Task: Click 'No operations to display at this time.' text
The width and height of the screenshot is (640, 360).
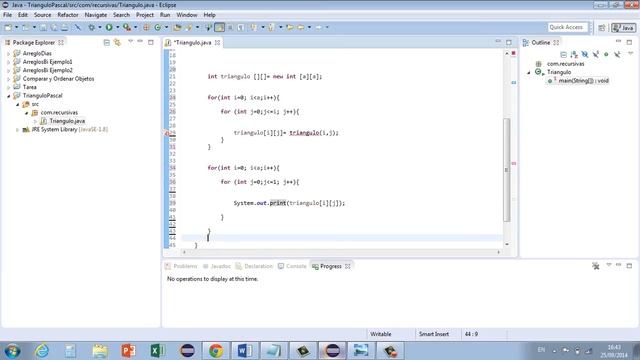Action: (x=212, y=279)
